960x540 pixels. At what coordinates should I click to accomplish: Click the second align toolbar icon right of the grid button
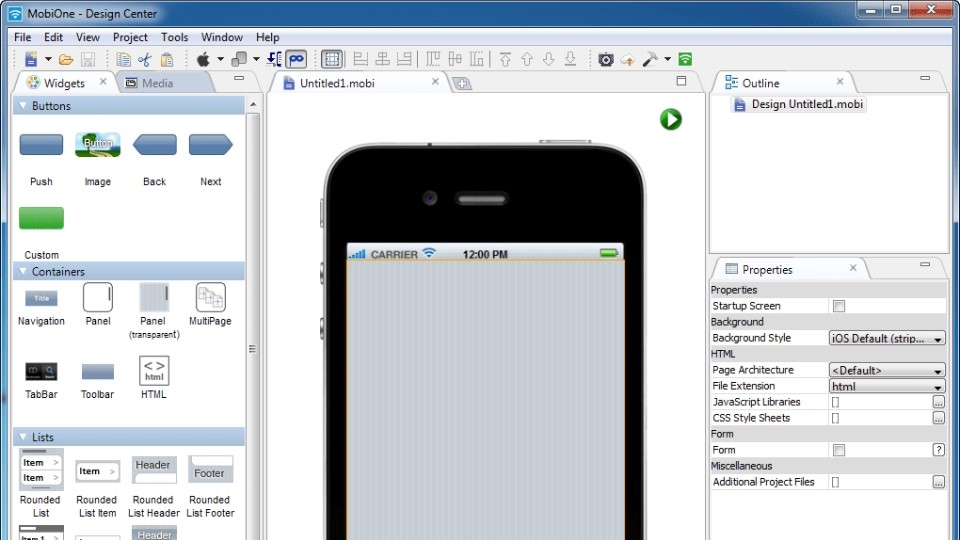383,59
